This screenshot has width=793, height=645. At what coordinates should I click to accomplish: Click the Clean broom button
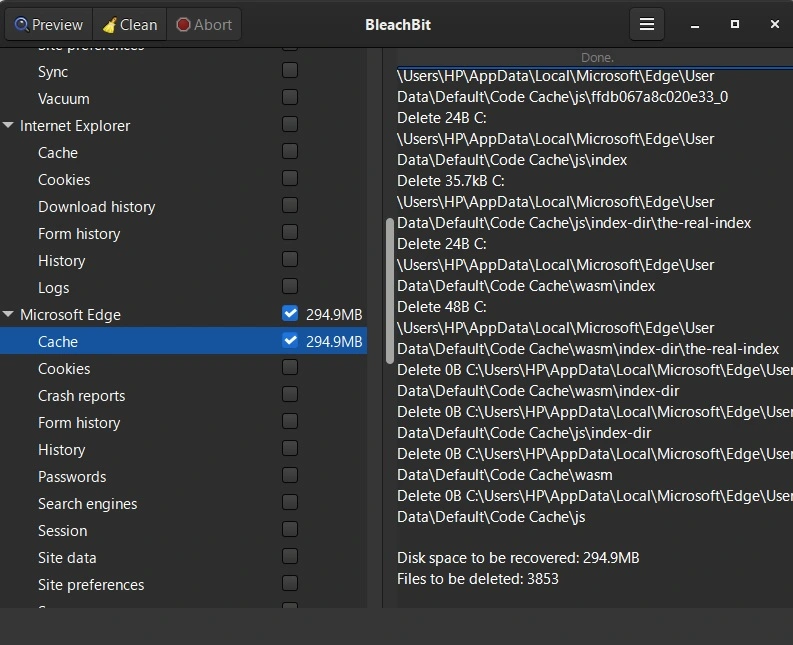130,24
